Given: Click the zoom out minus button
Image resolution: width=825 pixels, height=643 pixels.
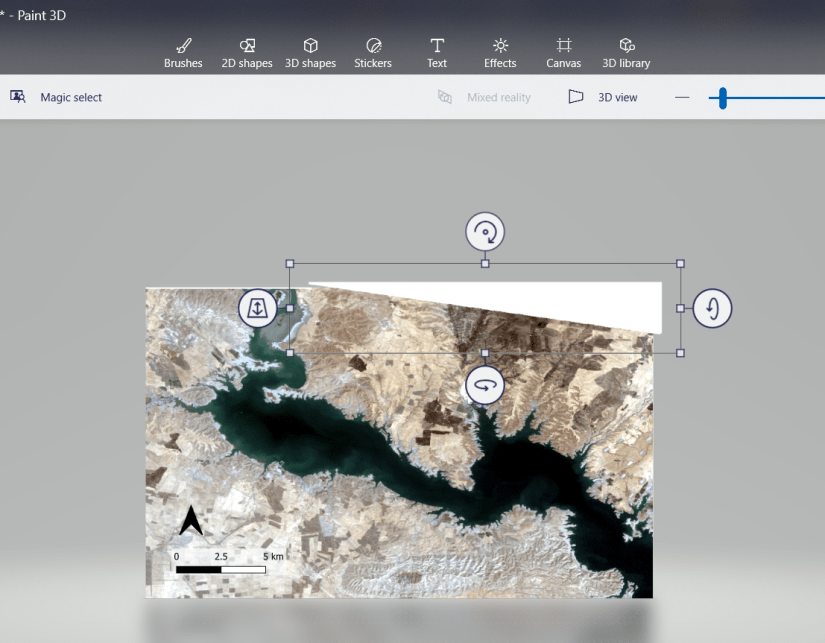Looking at the screenshot, I should [681, 98].
